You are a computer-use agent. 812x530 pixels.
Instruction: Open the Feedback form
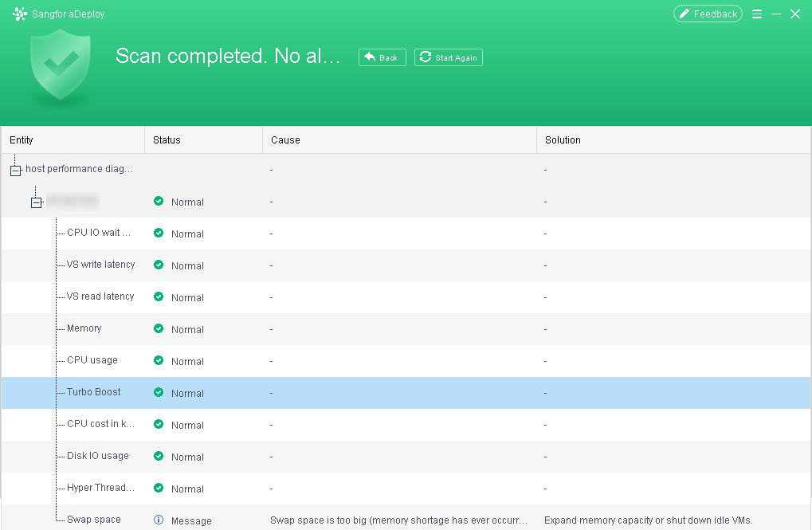coord(708,14)
